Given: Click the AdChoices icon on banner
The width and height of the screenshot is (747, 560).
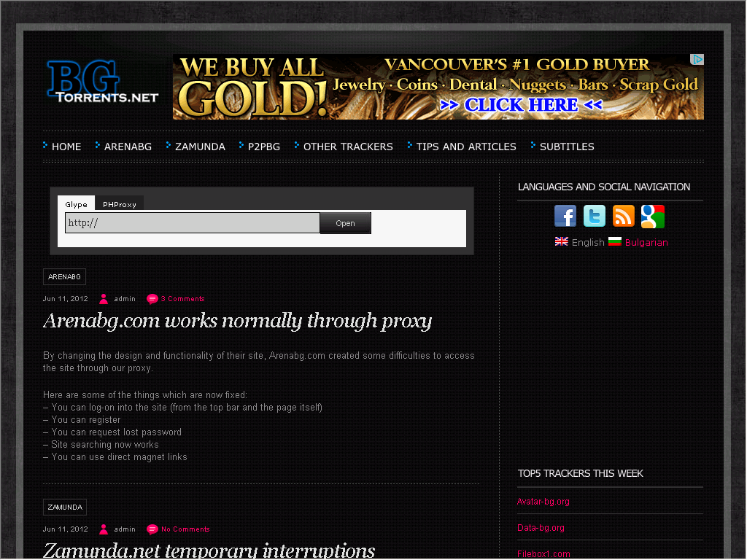Looking at the screenshot, I should (x=697, y=60).
